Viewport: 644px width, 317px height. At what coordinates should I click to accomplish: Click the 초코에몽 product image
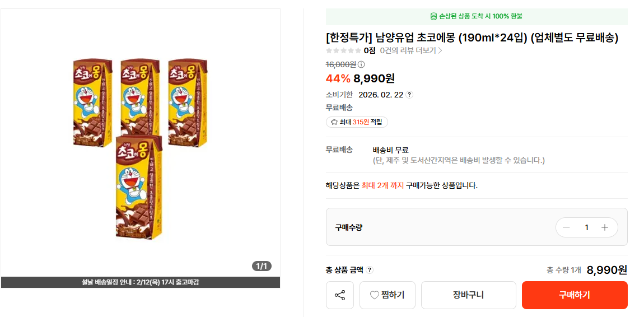click(141, 146)
